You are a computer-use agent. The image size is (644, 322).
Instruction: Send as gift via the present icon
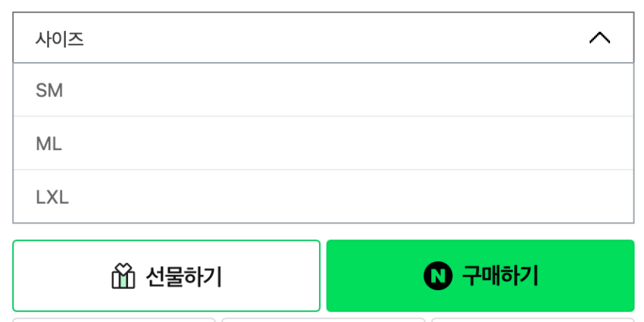click(x=123, y=277)
